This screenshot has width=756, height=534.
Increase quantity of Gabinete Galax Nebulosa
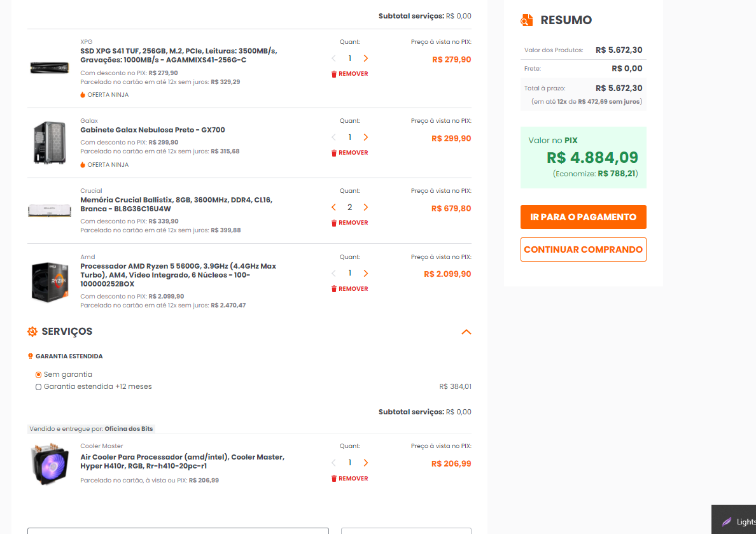click(x=365, y=137)
